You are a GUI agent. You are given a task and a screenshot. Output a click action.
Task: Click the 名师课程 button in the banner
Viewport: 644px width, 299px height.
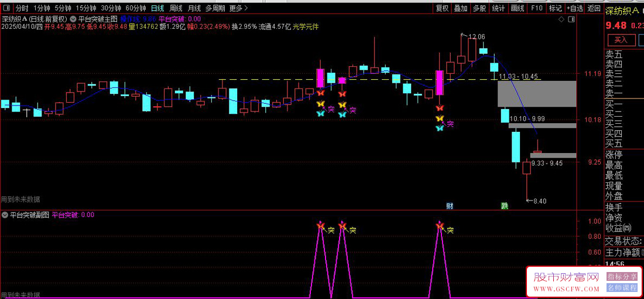click(x=621, y=287)
